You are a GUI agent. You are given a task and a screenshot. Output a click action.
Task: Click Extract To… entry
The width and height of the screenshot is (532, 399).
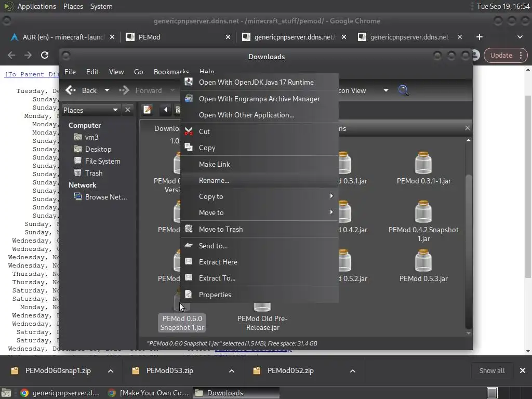[x=260, y=278]
